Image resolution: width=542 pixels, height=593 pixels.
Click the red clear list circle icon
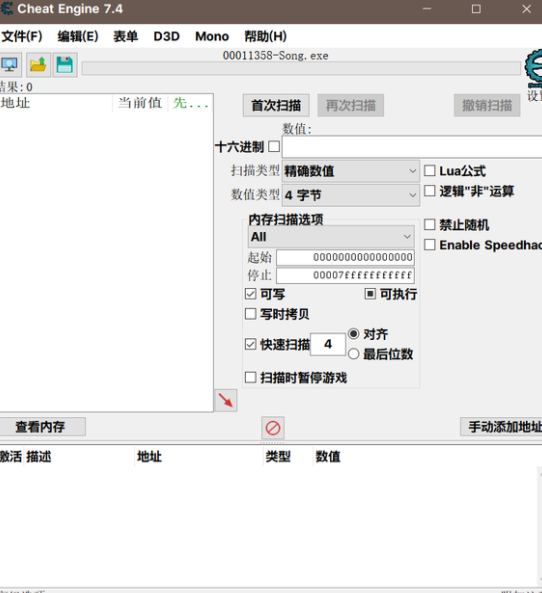pyautogui.click(x=273, y=428)
